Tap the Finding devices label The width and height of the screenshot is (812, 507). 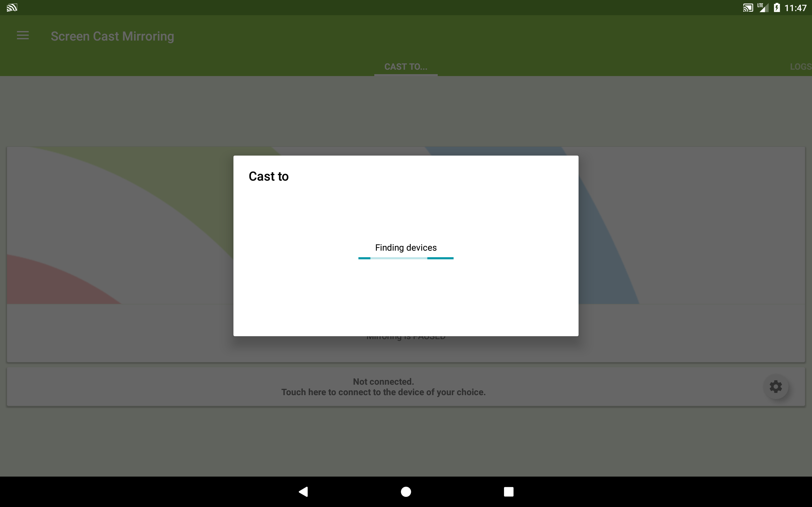(406, 247)
